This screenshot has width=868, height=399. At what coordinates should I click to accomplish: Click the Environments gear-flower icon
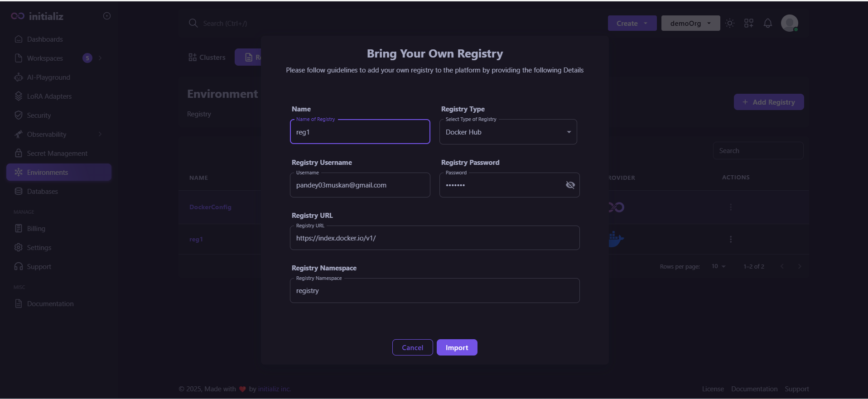[x=19, y=173]
